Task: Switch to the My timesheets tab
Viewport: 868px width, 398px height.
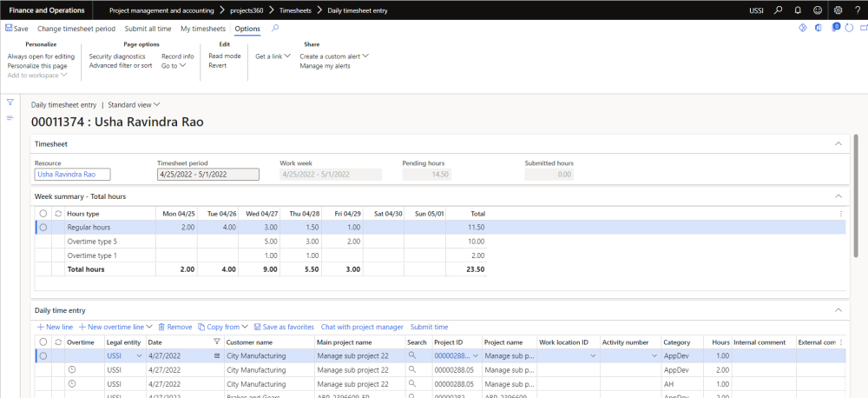Action: pyautogui.click(x=202, y=29)
